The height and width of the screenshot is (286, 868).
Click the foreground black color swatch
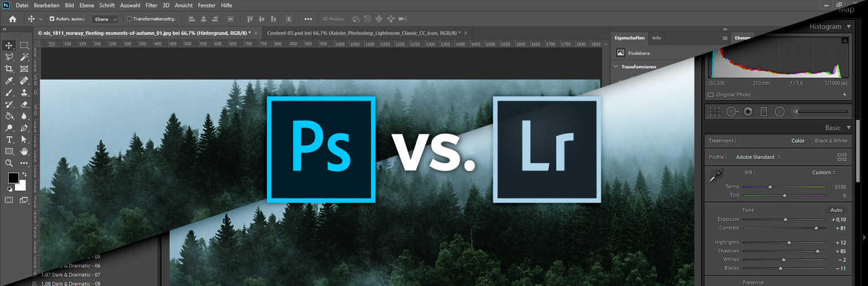(x=13, y=178)
